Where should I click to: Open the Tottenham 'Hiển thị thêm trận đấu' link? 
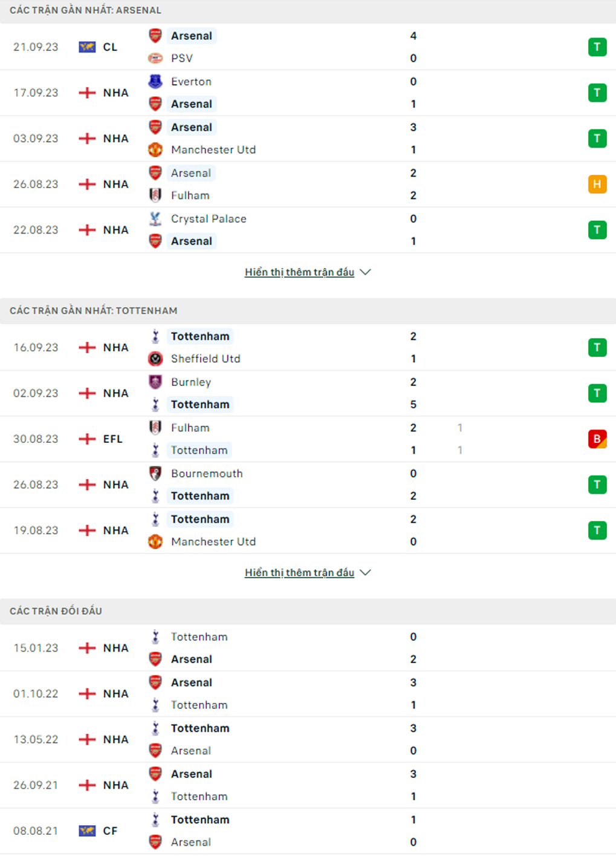(x=299, y=572)
